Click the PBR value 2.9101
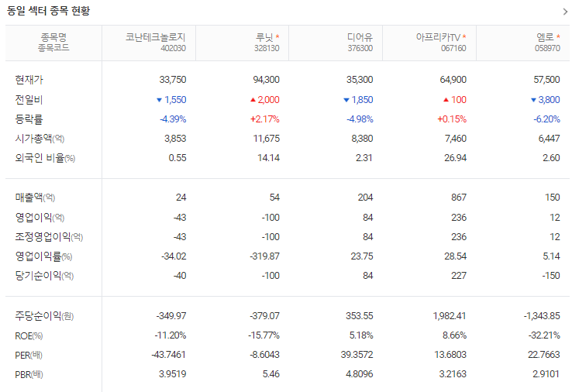The height and width of the screenshot is (392, 572). 546,374
